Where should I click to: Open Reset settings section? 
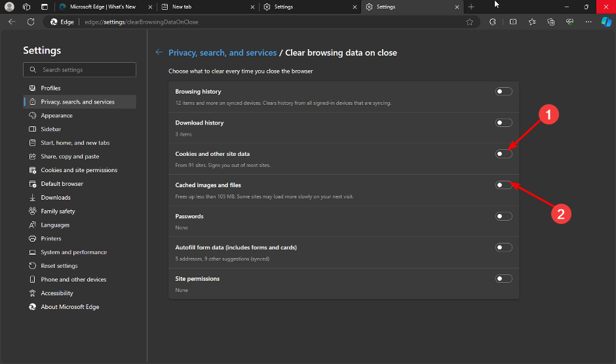click(80, 266)
